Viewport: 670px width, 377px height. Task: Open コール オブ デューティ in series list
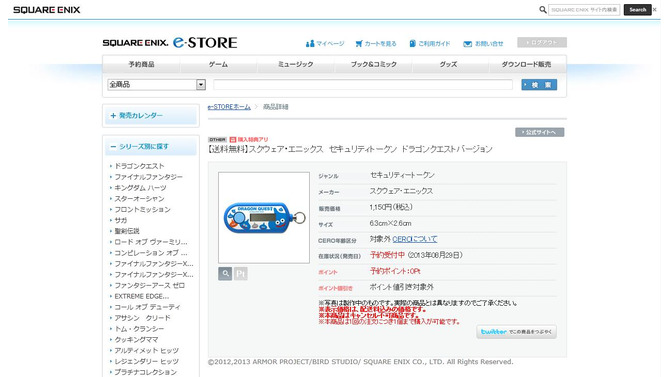(147, 307)
